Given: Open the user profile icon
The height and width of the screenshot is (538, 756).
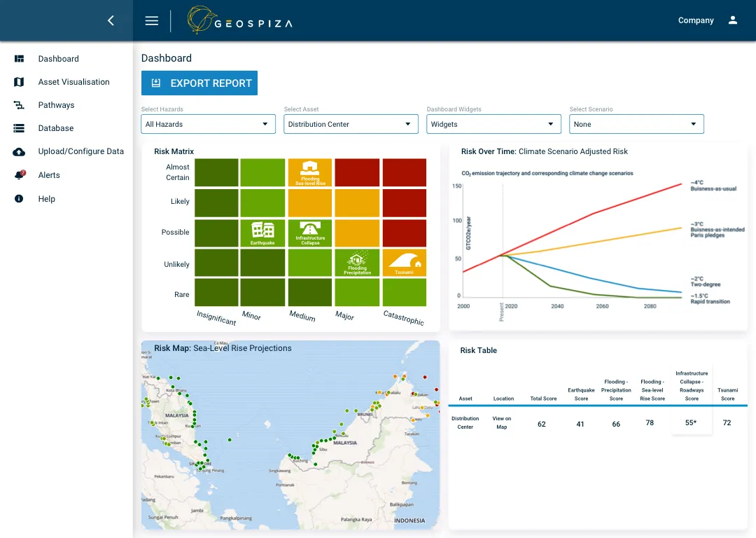Looking at the screenshot, I should coord(733,20).
